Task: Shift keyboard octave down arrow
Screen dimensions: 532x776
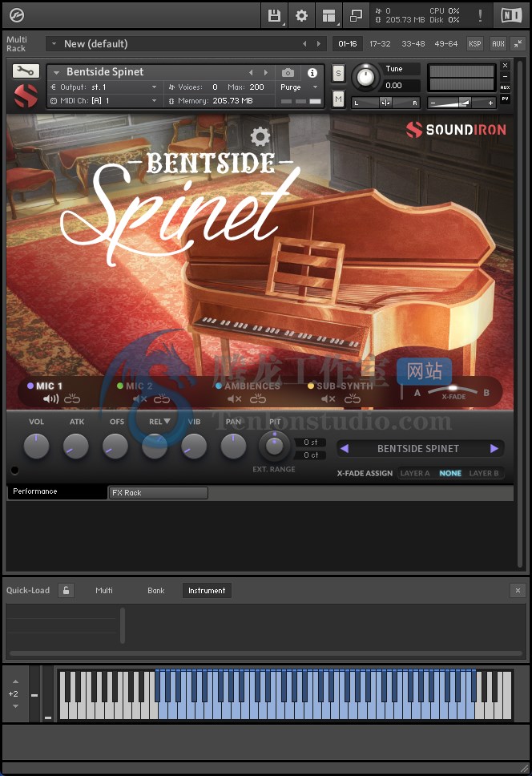Action: pyautogui.click(x=15, y=706)
